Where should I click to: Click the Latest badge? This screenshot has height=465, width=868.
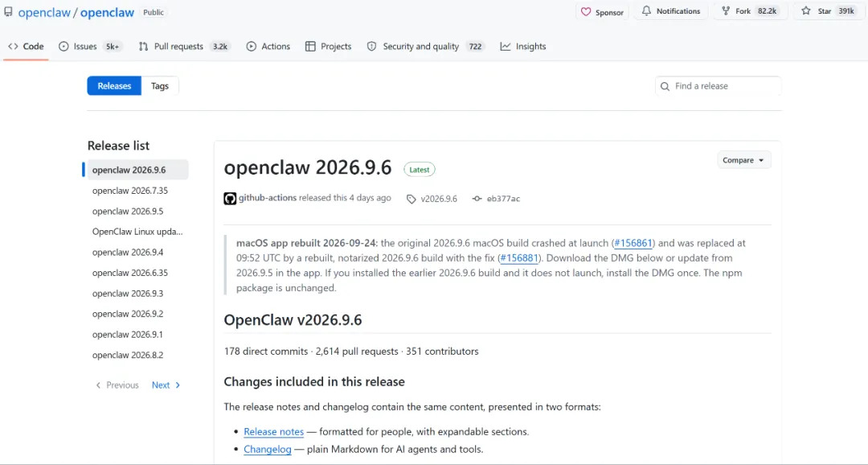point(419,170)
